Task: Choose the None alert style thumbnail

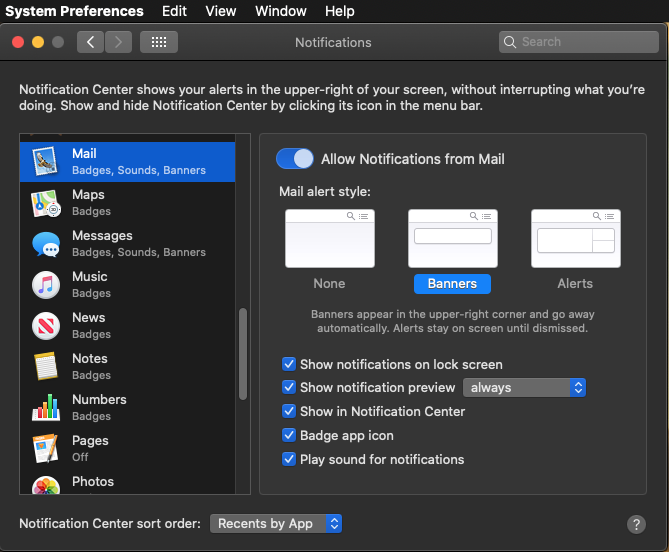Action: click(x=330, y=238)
